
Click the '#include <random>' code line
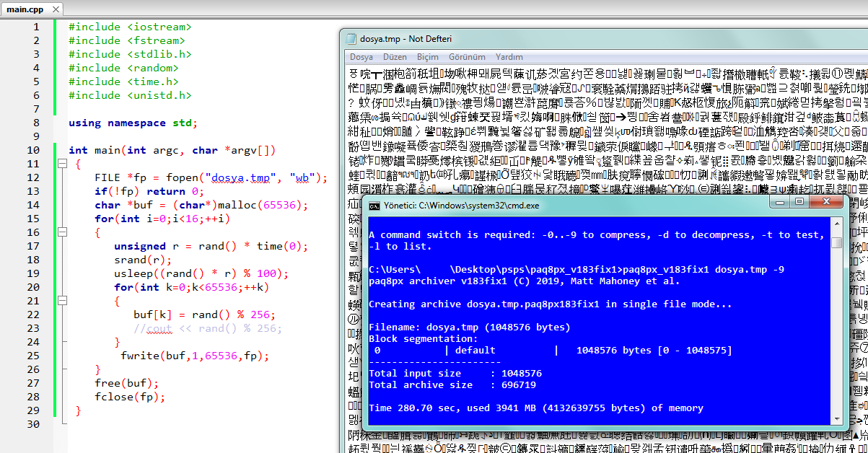(123, 68)
